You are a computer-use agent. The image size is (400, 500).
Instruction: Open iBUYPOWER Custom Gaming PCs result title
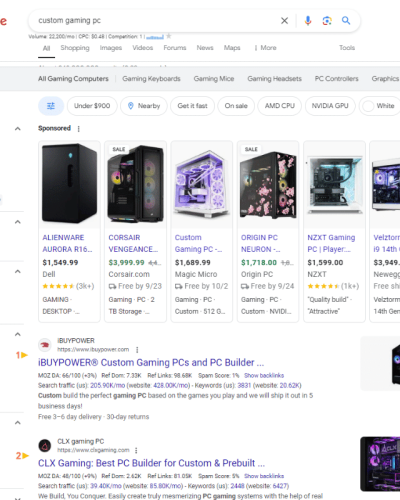click(x=151, y=363)
